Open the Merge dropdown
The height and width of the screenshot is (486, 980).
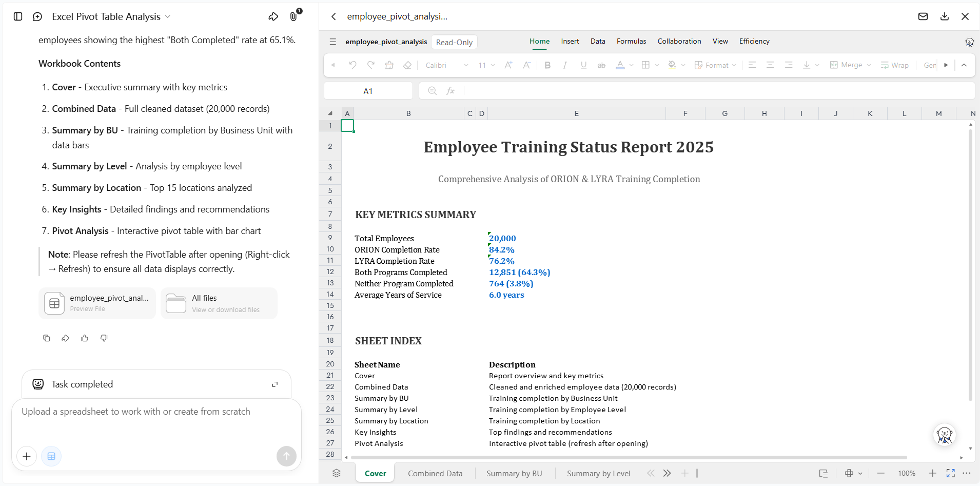851,65
